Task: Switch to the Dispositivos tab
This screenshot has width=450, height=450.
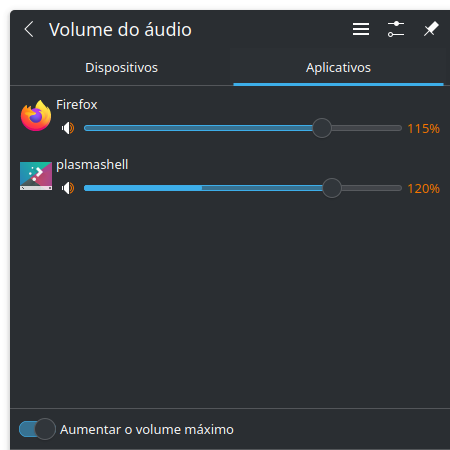Action: [x=121, y=68]
